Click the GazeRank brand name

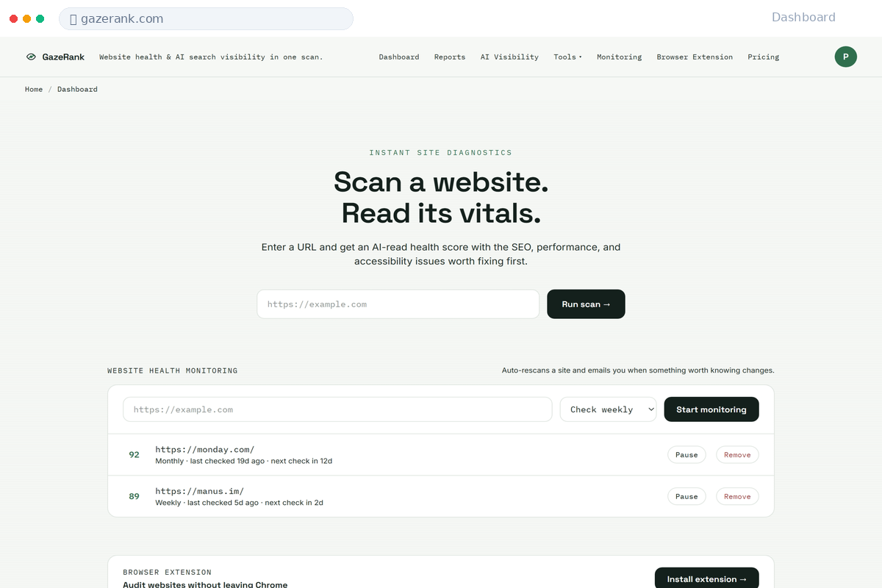click(62, 57)
